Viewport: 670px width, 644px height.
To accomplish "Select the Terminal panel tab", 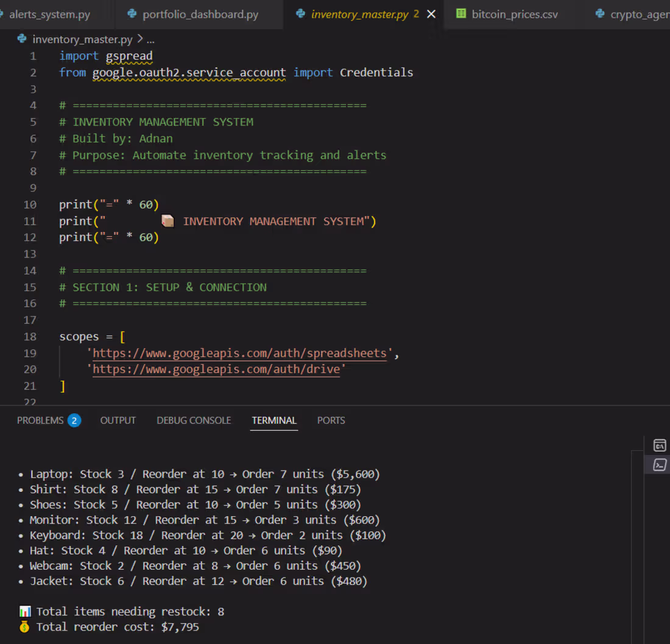I will point(274,420).
